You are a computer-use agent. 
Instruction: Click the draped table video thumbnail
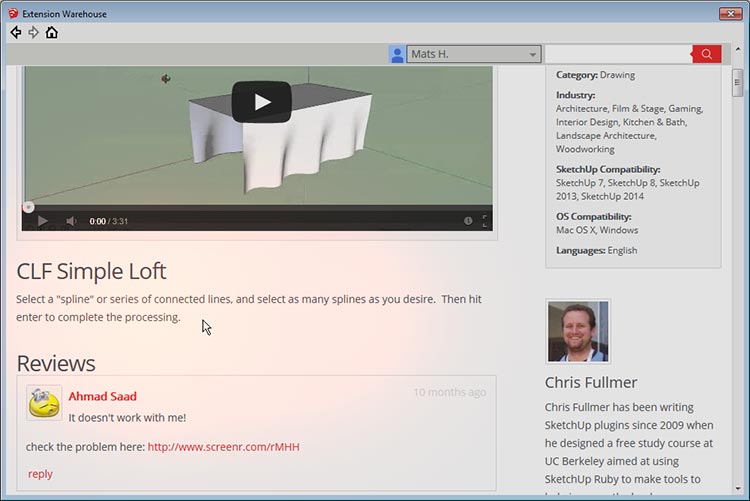pyautogui.click(x=257, y=135)
